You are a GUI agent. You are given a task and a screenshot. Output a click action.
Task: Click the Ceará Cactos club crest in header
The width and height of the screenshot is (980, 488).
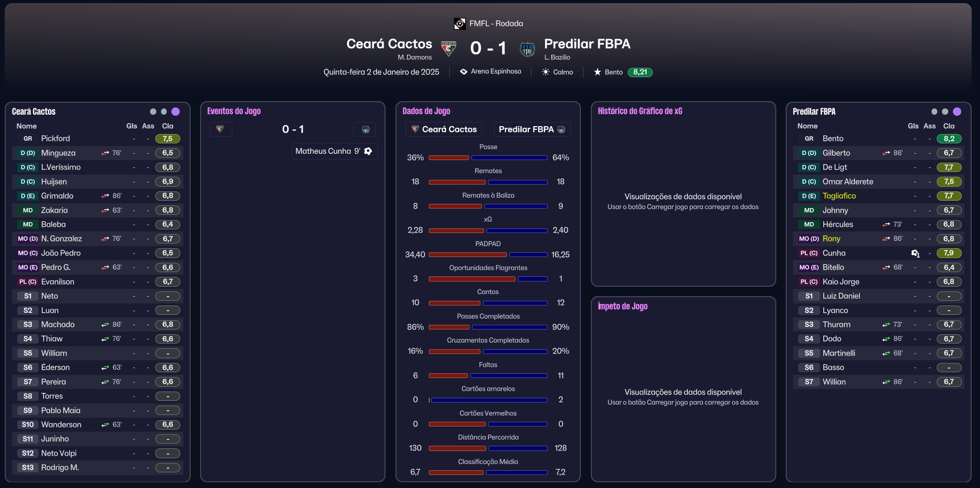pyautogui.click(x=448, y=48)
